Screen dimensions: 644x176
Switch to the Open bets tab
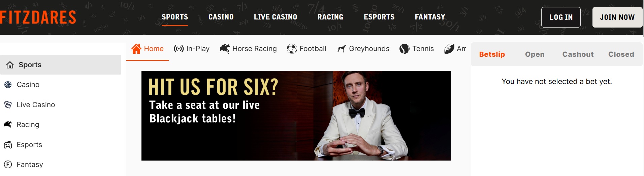(x=535, y=54)
